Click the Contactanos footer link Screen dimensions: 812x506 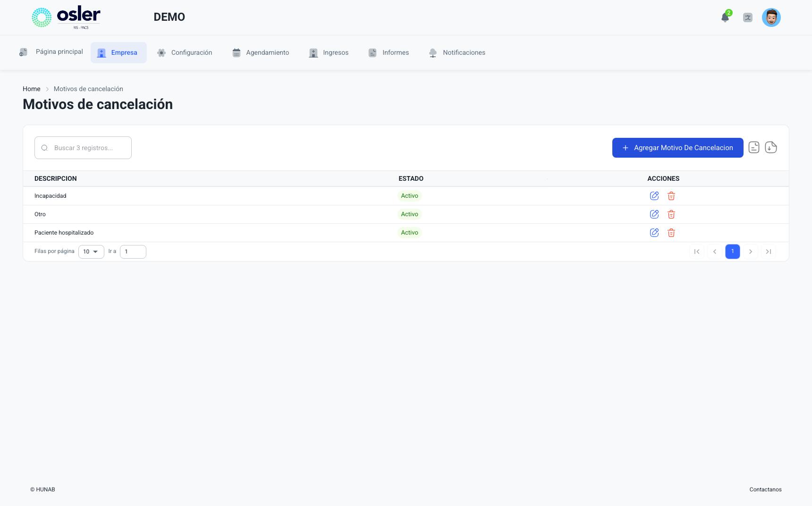tap(765, 489)
